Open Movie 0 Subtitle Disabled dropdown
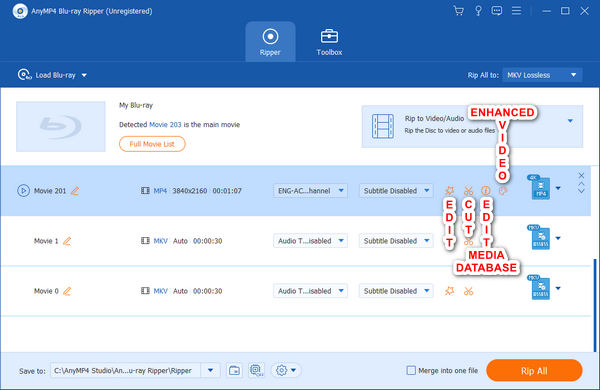The image size is (600, 390). tap(396, 291)
